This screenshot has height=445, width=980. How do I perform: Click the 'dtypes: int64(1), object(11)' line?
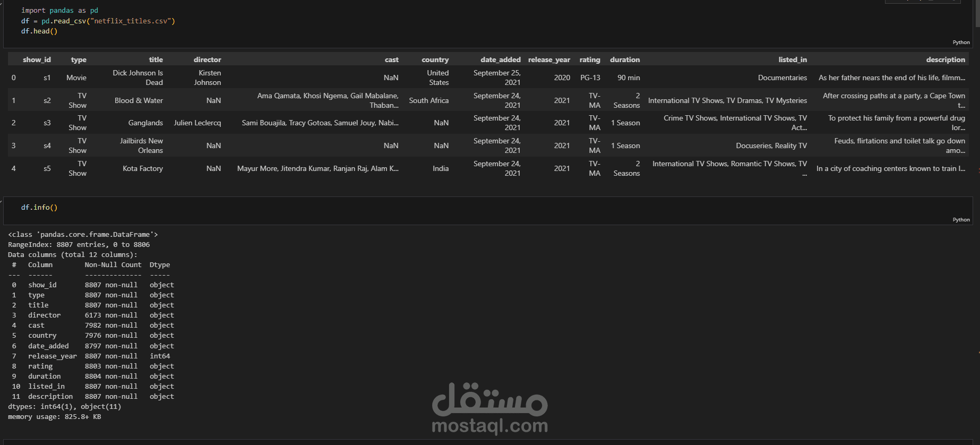coord(64,407)
